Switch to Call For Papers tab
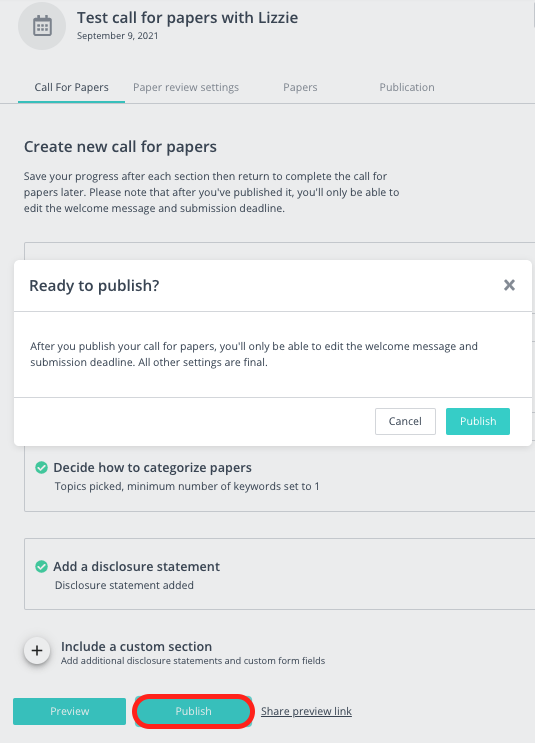 [72, 87]
